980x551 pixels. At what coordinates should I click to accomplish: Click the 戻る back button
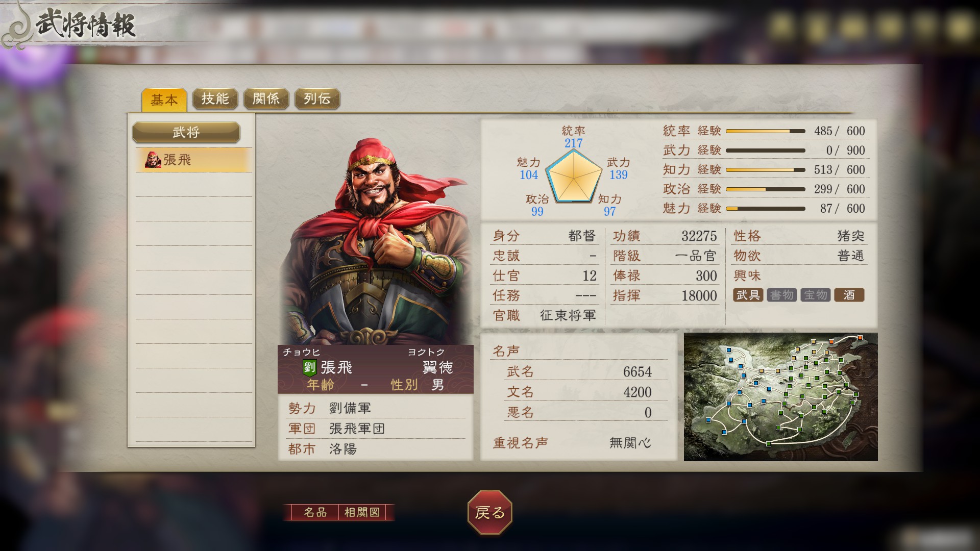490,512
